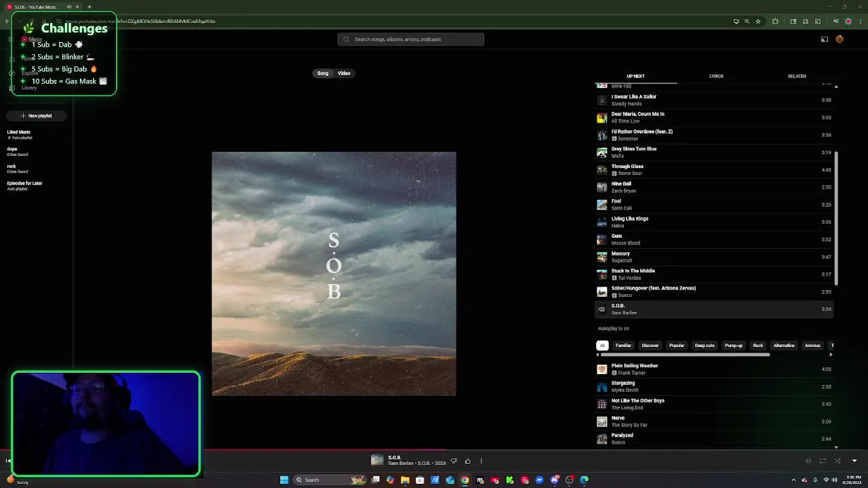This screenshot has width=868, height=488.
Task: Open the UP NEXT tab
Action: [x=635, y=77]
